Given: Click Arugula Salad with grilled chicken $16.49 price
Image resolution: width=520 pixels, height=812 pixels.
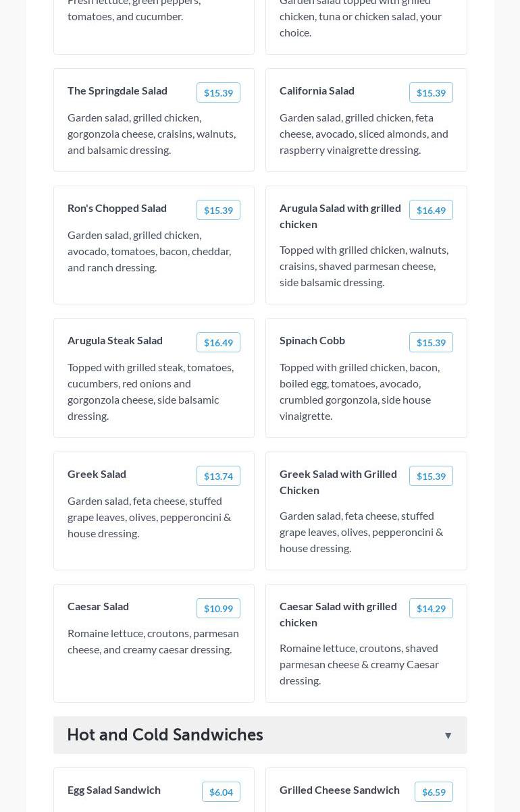Looking at the screenshot, I should (x=431, y=211).
